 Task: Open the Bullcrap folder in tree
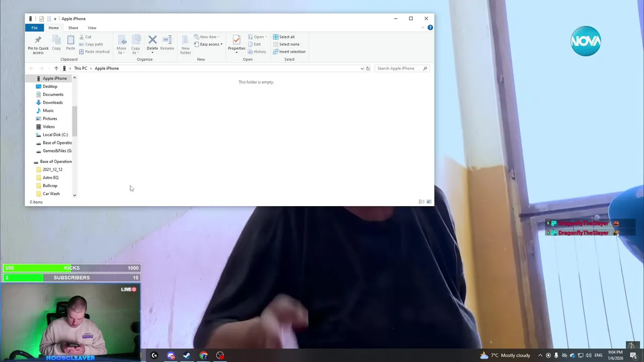pyautogui.click(x=47, y=186)
